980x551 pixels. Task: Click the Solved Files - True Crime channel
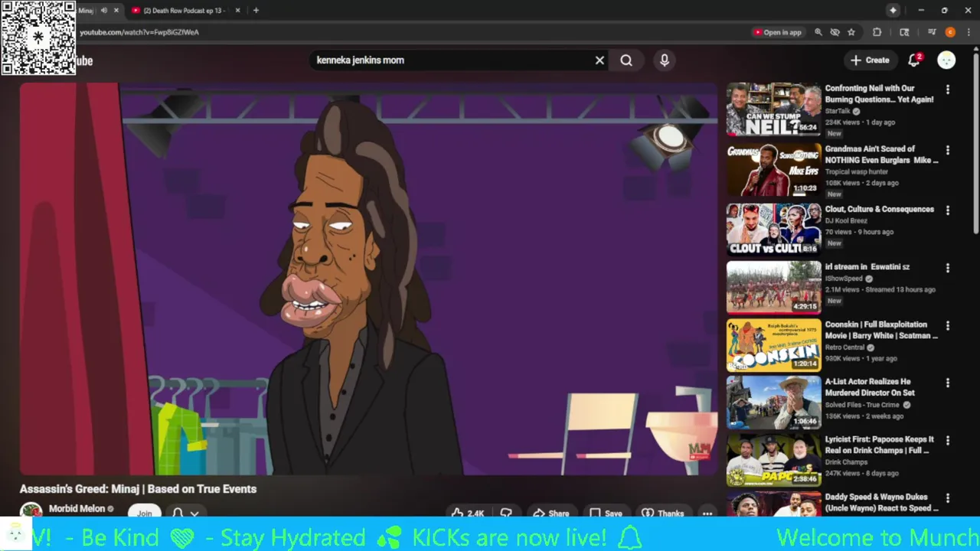pos(862,405)
